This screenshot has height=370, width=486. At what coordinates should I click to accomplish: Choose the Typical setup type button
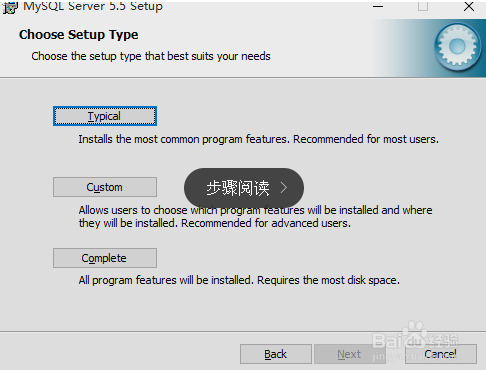tap(105, 116)
